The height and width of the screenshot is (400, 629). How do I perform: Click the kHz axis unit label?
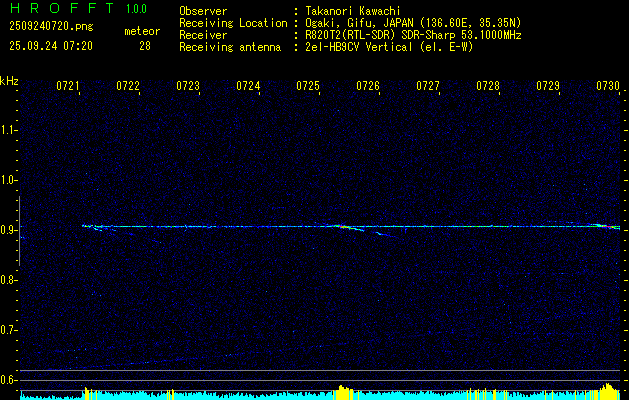(x=9, y=81)
